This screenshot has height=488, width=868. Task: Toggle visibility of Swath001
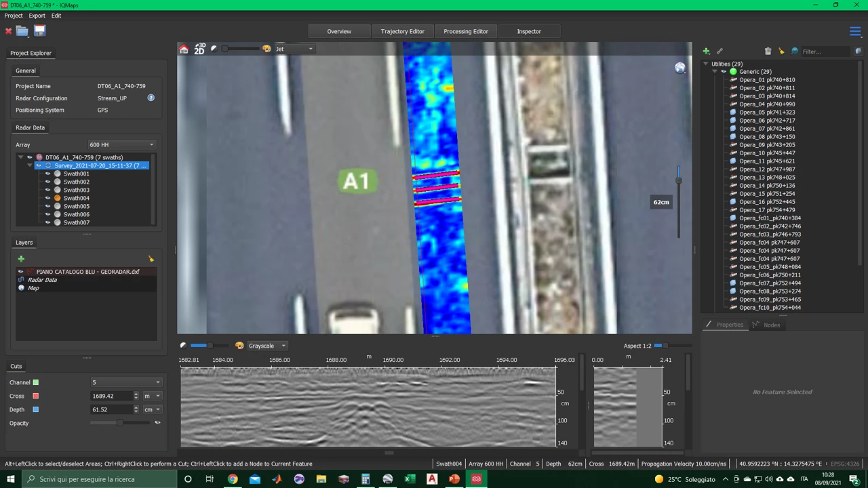click(x=47, y=174)
